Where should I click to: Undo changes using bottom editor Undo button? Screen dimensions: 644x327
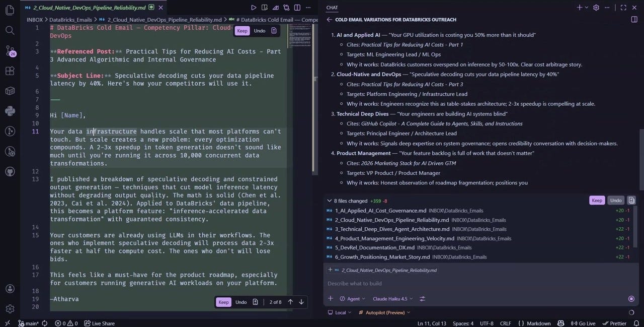click(x=241, y=302)
